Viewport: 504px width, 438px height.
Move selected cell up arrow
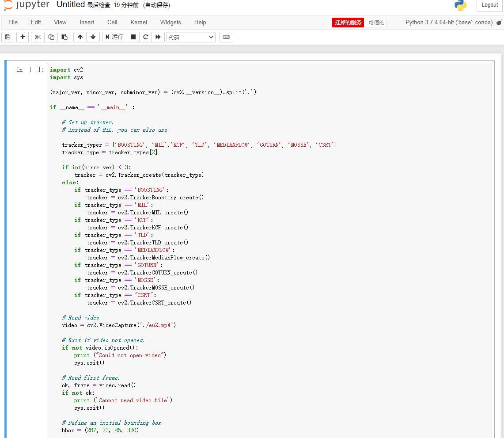pos(80,37)
